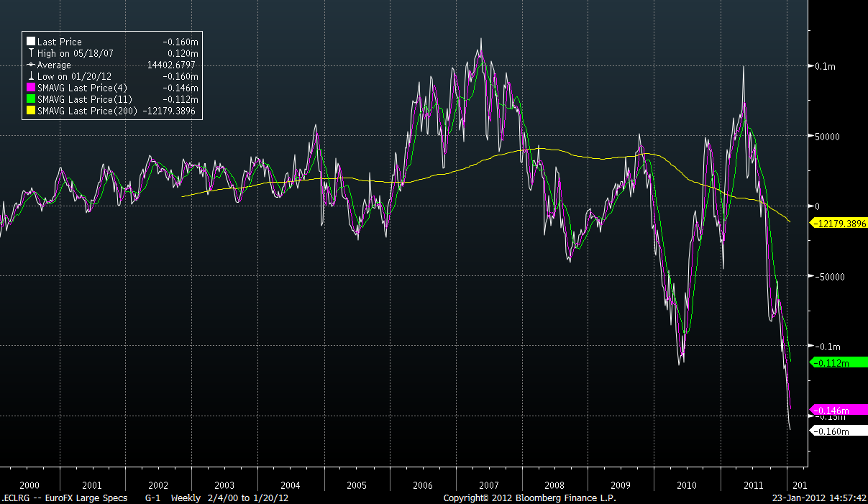Image resolution: width=868 pixels, height=504 pixels.
Task: Click the High marker icon in legend
Action: (x=31, y=54)
